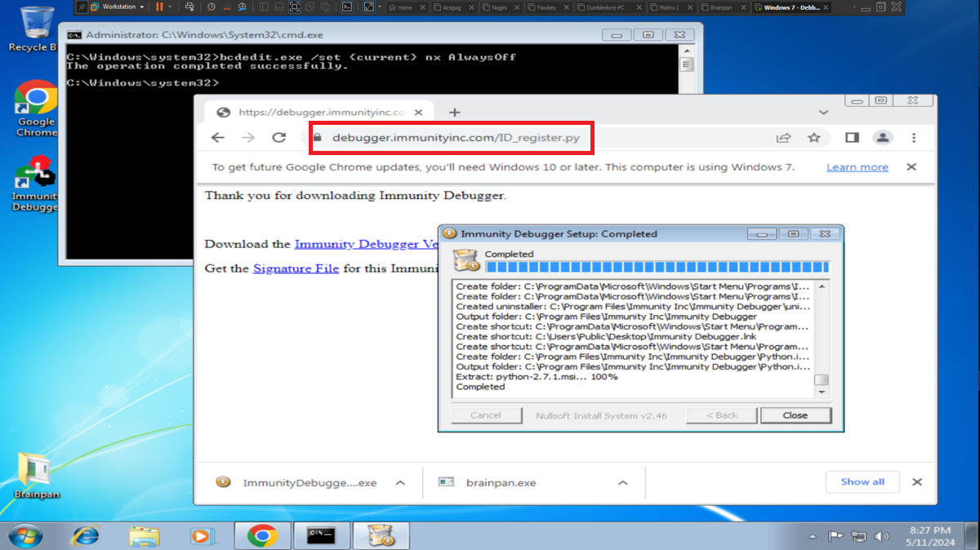Click the lock icon beside the URL
The height and width of the screenshot is (550, 980).
[318, 138]
